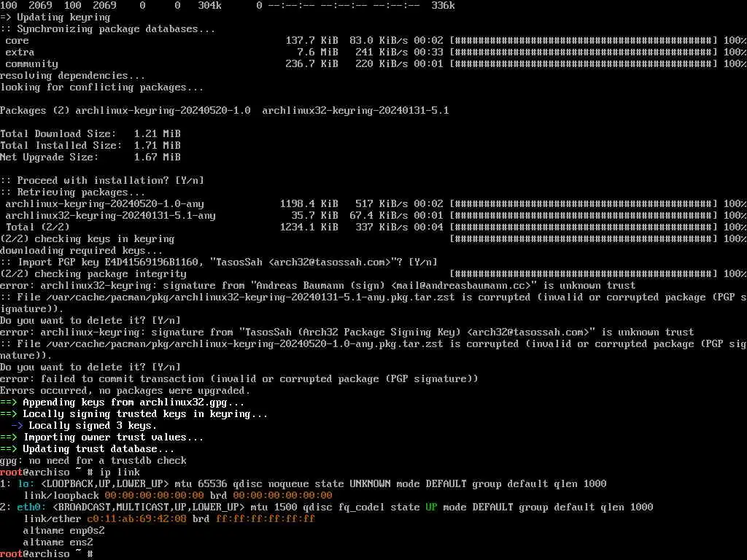Image resolution: width=747 pixels, height=560 pixels.
Task: Click the 'Retrieving packages...' line
Action: 72,192
